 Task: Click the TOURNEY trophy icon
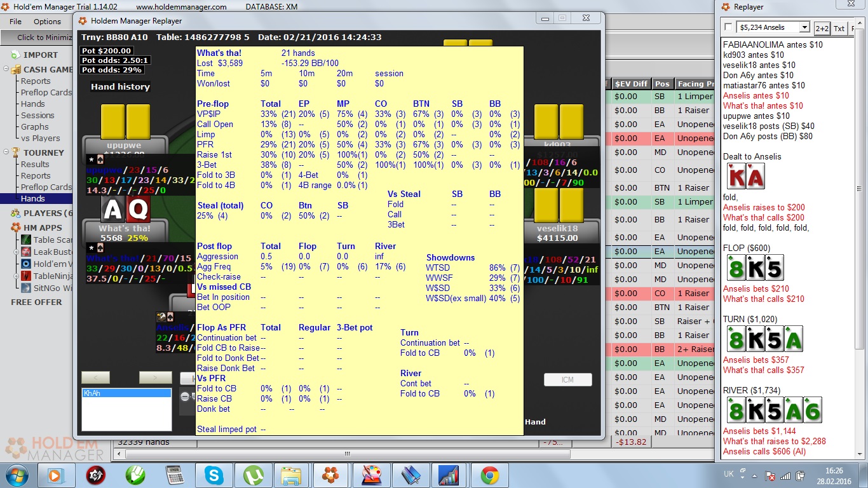click(14, 152)
